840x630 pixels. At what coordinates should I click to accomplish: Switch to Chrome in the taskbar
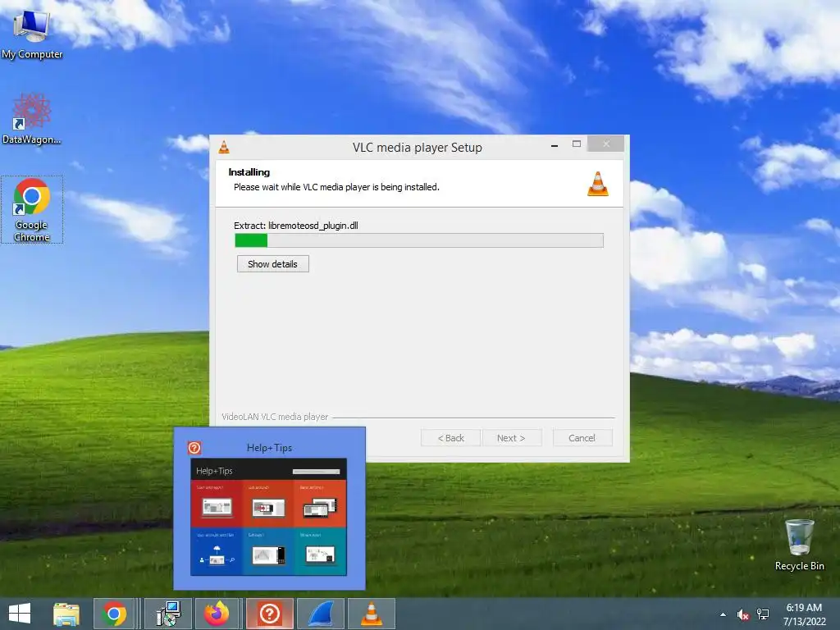tap(114, 614)
